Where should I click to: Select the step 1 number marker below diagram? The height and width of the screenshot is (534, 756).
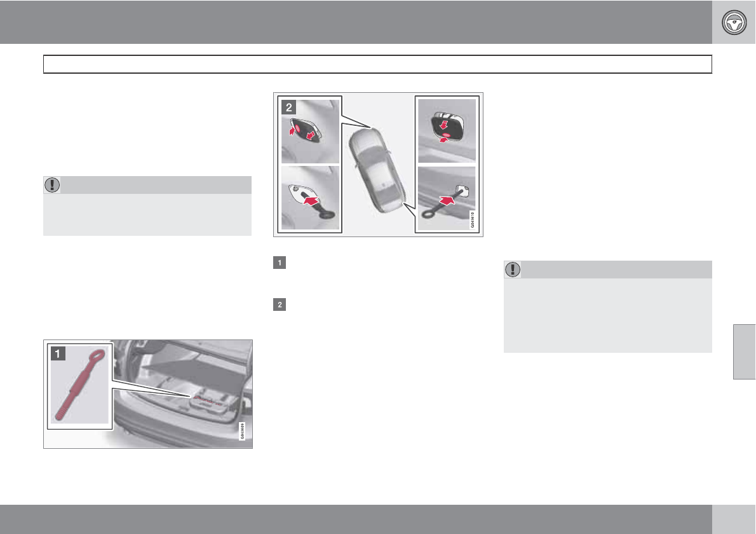[x=280, y=263]
